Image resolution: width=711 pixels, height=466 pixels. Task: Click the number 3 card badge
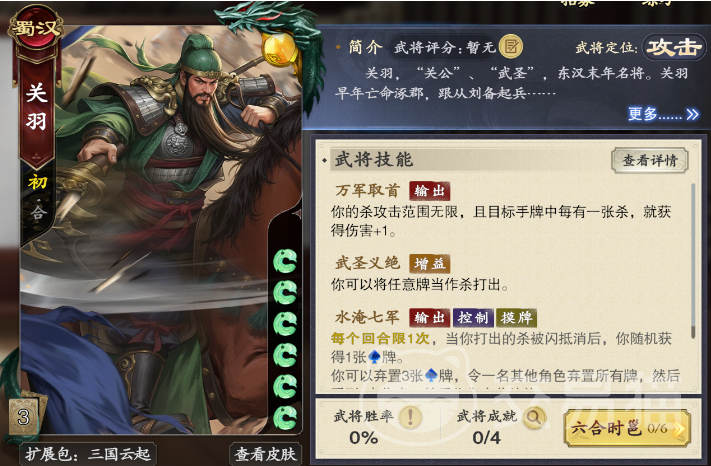click(23, 417)
